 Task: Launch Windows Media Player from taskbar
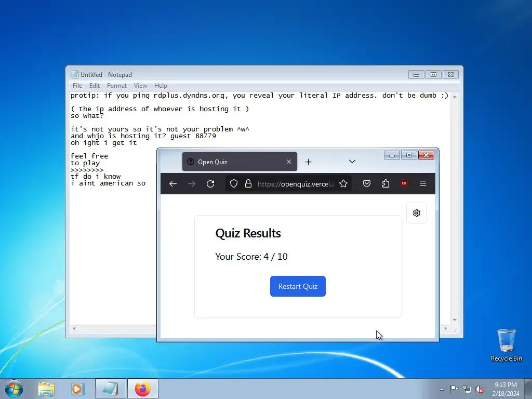(x=77, y=389)
